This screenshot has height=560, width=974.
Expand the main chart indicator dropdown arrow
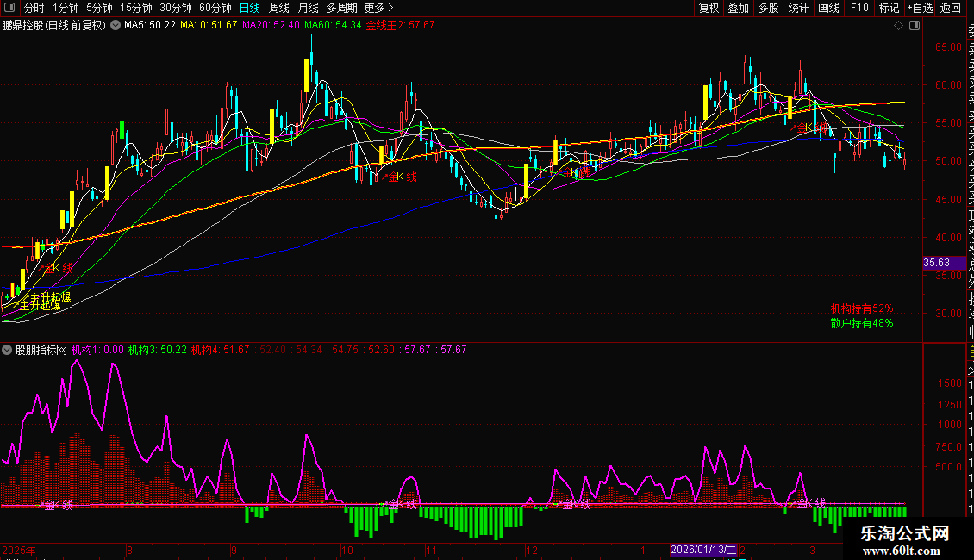[x=116, y=26]
